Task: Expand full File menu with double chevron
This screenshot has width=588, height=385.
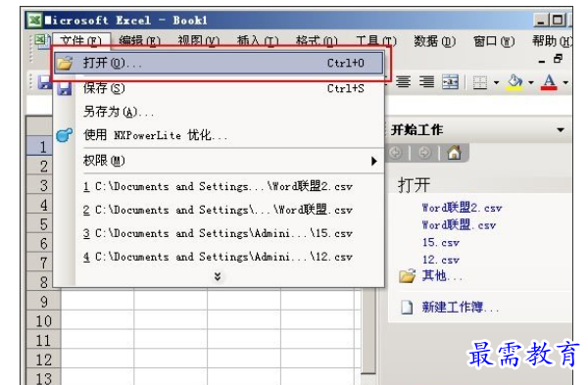Action: point(218,276)
